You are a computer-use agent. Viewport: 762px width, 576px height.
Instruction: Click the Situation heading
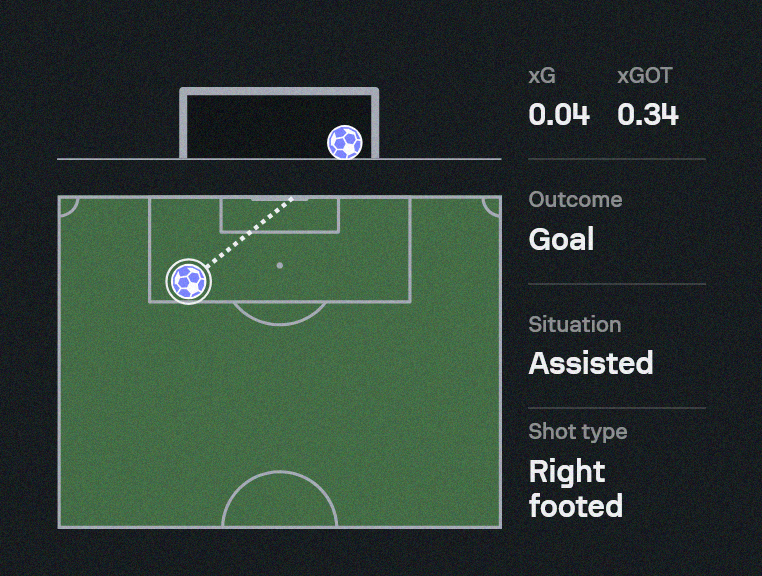(574, 324)
